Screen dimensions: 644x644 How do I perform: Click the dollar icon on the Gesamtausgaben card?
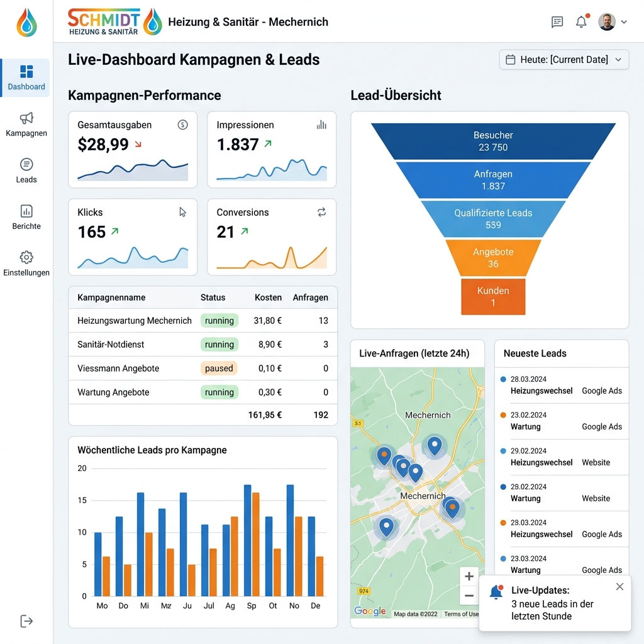(183, 125)
